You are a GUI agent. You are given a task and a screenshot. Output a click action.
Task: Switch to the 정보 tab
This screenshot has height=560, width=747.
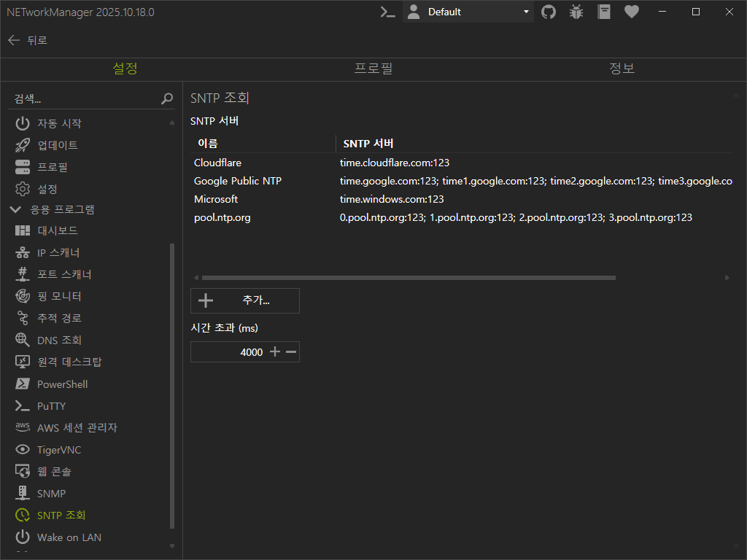pyautogui.click(x=622, y=69)
